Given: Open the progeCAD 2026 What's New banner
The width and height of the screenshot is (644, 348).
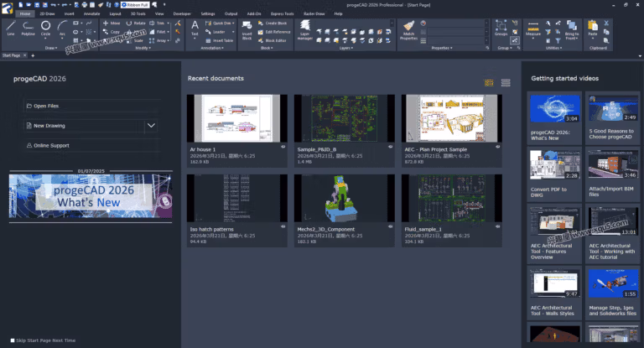Looking at the screenshot, I should point(91,196).
